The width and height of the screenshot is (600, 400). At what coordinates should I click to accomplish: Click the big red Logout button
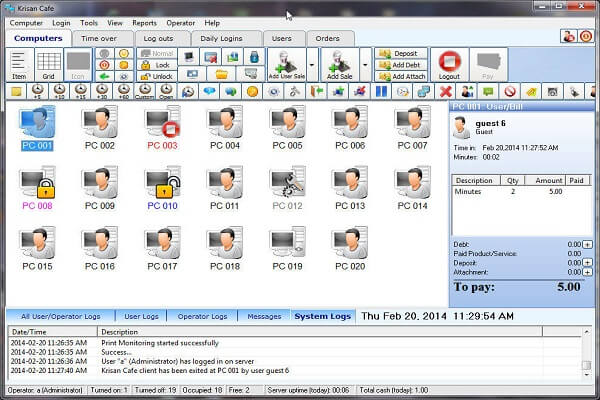point(449,65)
